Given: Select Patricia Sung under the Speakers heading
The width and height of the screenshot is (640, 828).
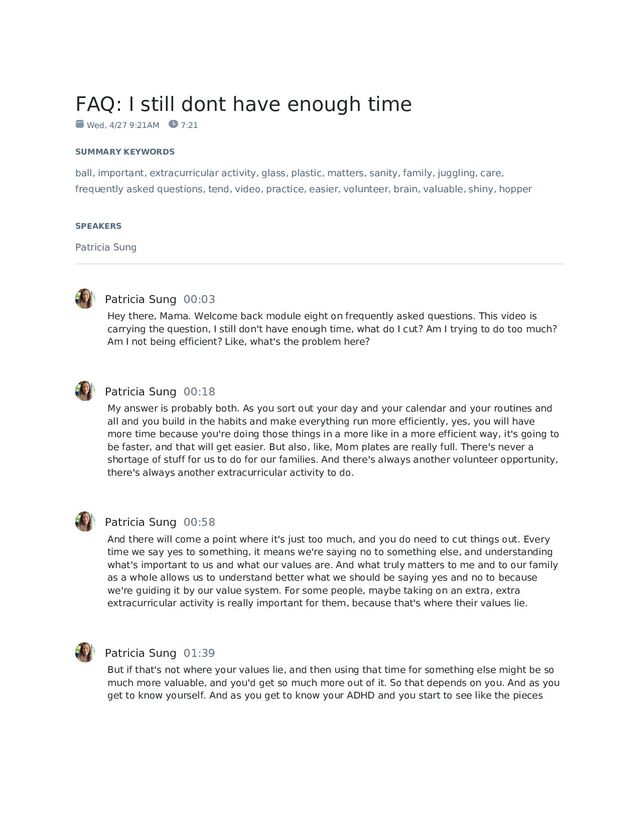Looking at the screenshot, I should [x=106, y=247].
